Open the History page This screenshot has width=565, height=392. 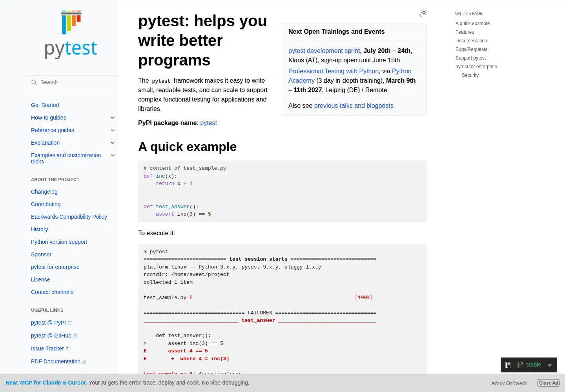pyautogui.click(x=40, y=229)
